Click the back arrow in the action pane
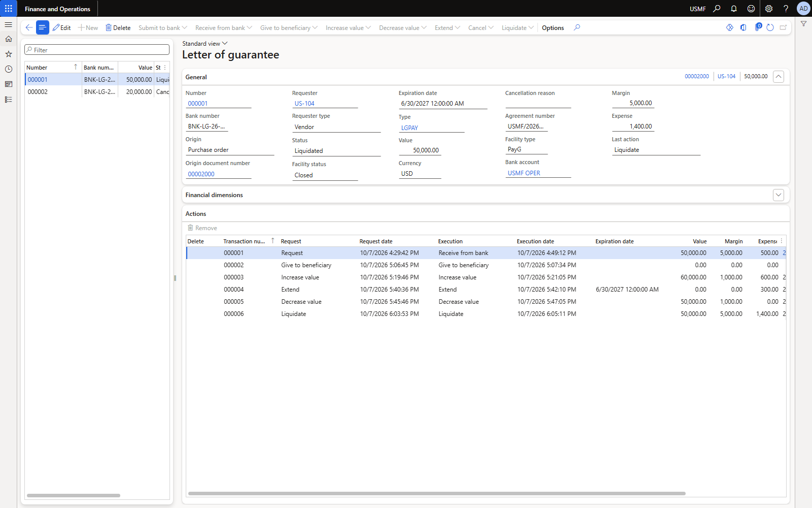 pyautogui.click(x=29, y=27)
